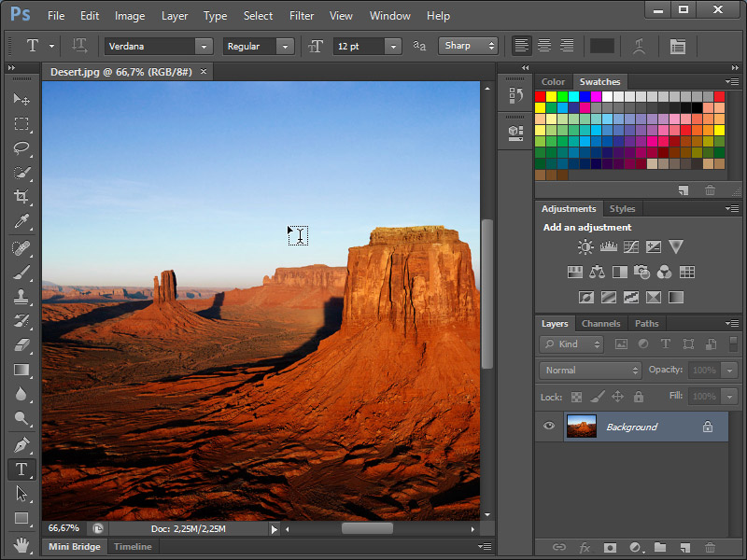
Task: Open the Verdana font family dropdown
Action: [204, 46]
